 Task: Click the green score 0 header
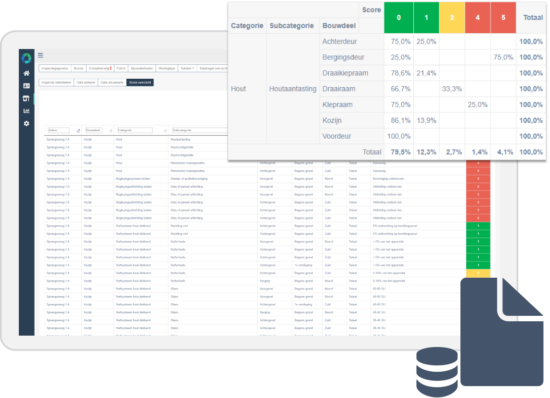398,18
